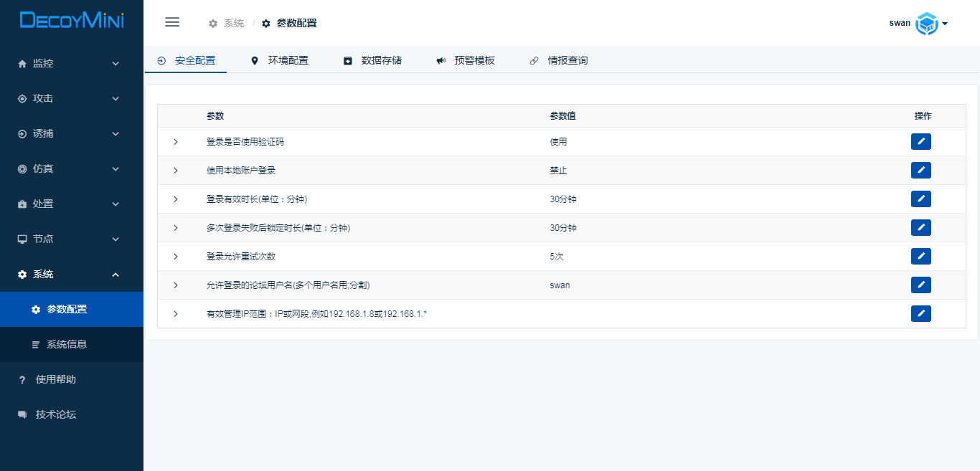Edit the 使用本地账户登录 parameter
980x471 pixels.
920,171
